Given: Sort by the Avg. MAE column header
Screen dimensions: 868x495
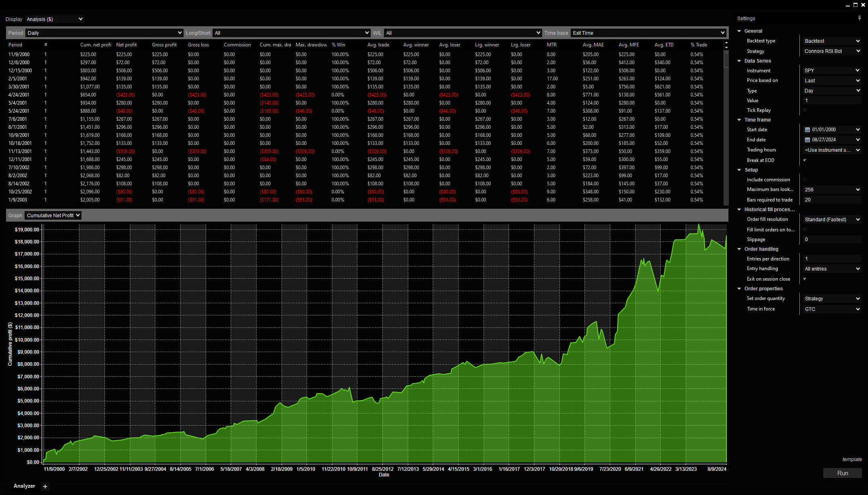Looking at the screenshot, I should click(593, 45).
